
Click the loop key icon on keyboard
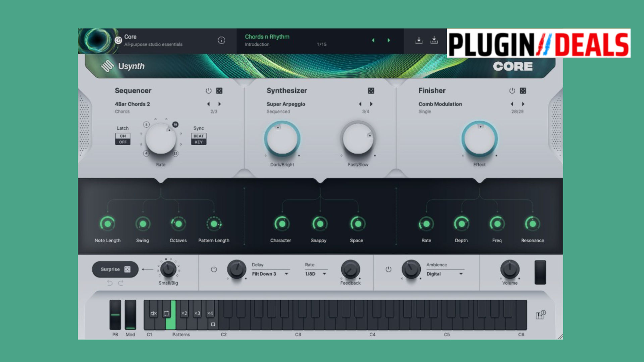(166, 313)
